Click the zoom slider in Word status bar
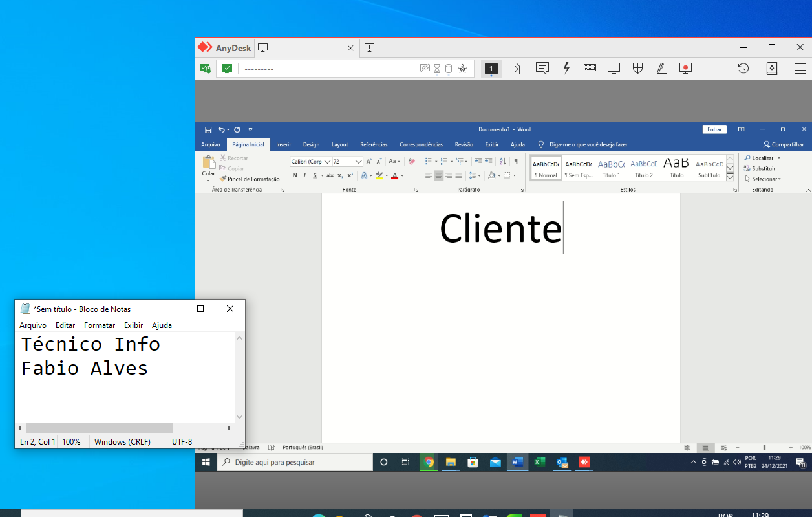 764,448
